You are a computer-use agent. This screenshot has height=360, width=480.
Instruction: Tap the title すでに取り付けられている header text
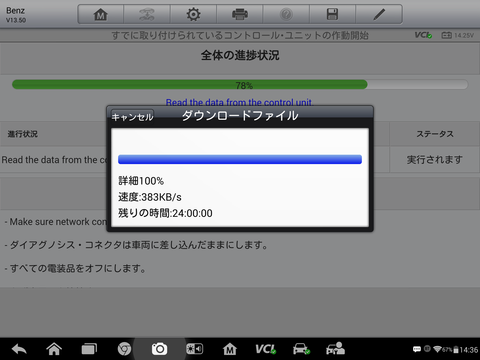pyautogui.click(x=240, y=35)
